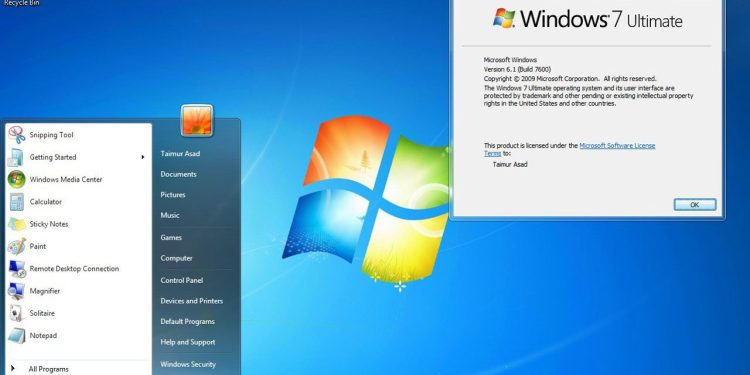Select Snipping Tool label in Start menu

click(x=52, y=135)
